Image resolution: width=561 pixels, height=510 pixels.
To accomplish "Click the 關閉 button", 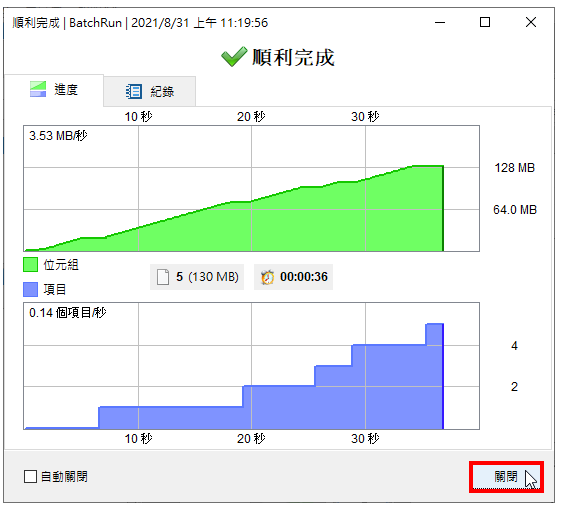I will 506,477.
